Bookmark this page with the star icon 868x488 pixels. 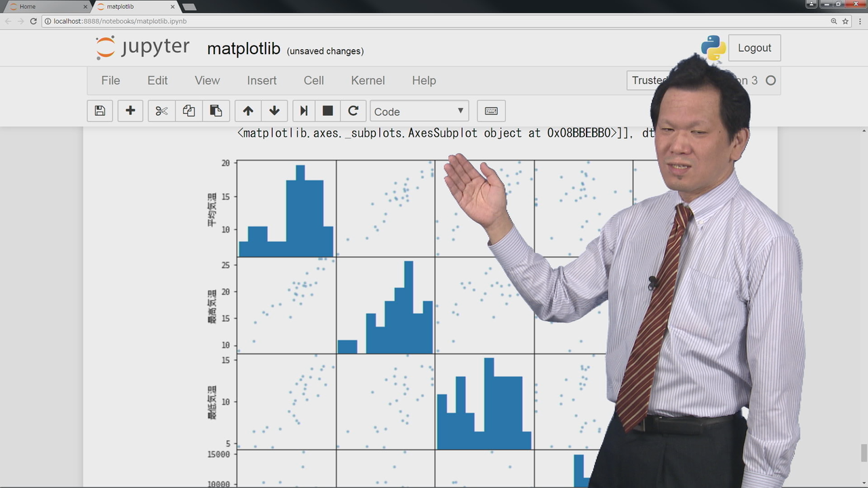pyautogui.click(x=846, y=21)
